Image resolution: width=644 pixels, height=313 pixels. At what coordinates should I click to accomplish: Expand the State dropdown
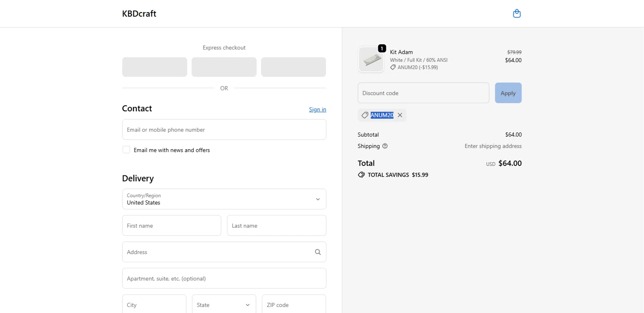(224, 305)
